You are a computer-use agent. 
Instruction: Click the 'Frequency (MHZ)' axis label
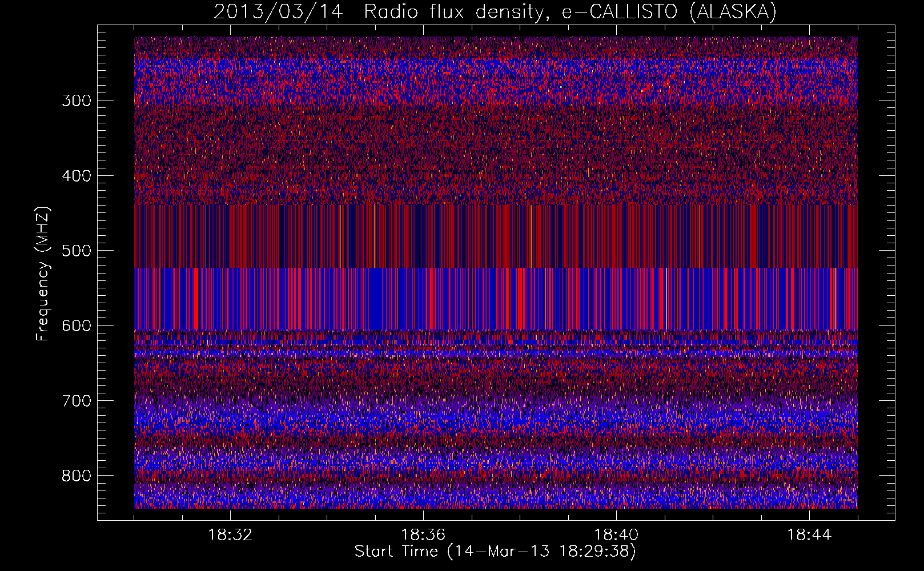43,274
